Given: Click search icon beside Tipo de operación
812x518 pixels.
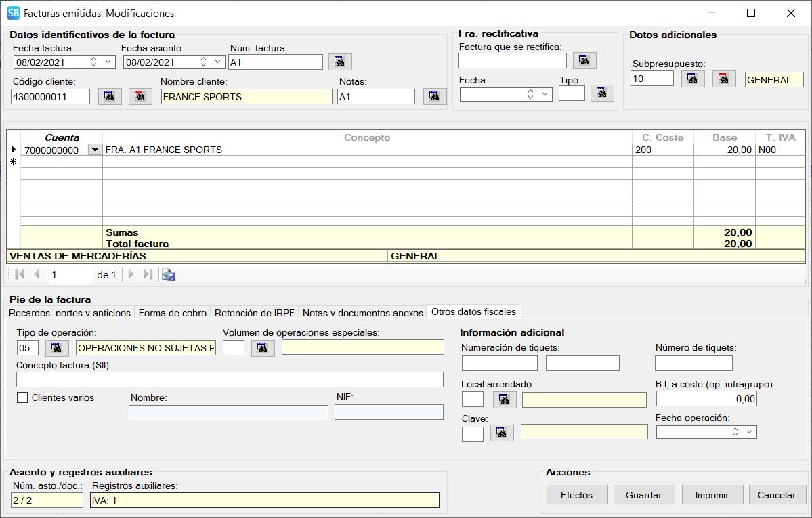Looking at the screenshot, I should point(57,348).
